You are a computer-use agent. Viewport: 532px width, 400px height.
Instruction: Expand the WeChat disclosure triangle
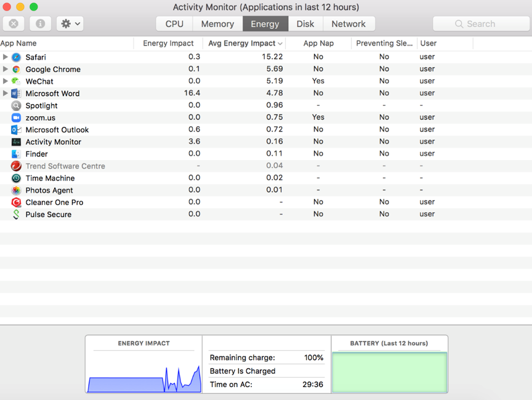(x=6, y=81)
